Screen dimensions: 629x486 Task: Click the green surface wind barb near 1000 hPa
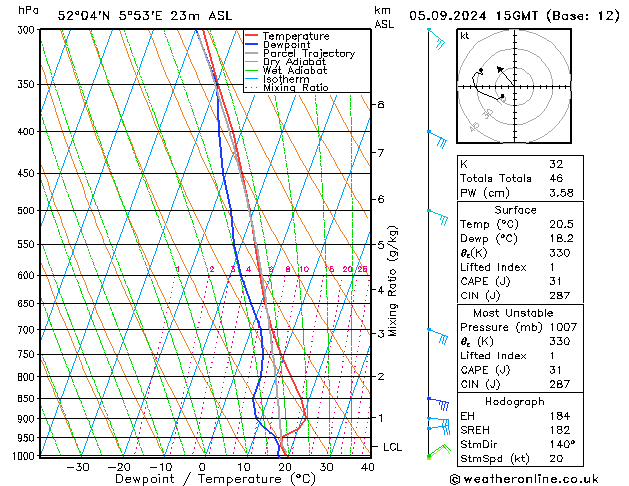click(x=439, y=451)
